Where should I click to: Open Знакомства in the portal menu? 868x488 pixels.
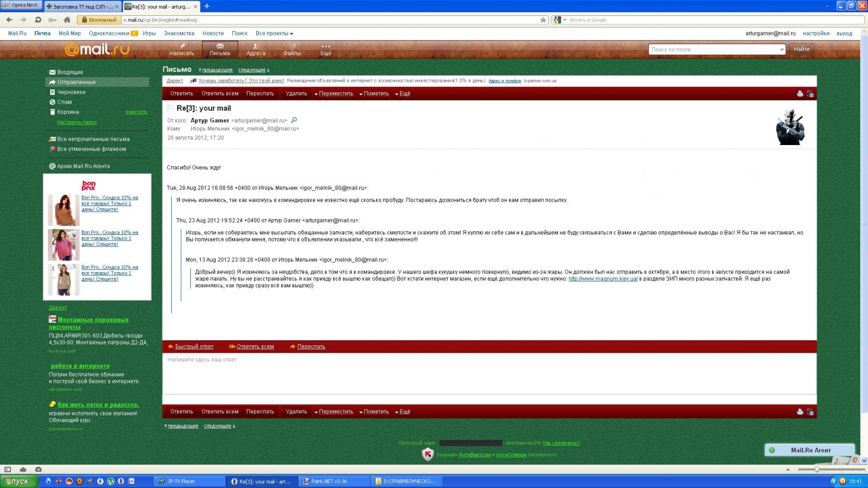click(179, 33)
